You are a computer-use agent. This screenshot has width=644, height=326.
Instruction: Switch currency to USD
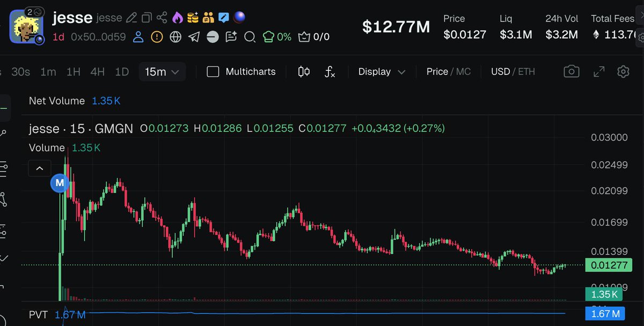[500, 71]
